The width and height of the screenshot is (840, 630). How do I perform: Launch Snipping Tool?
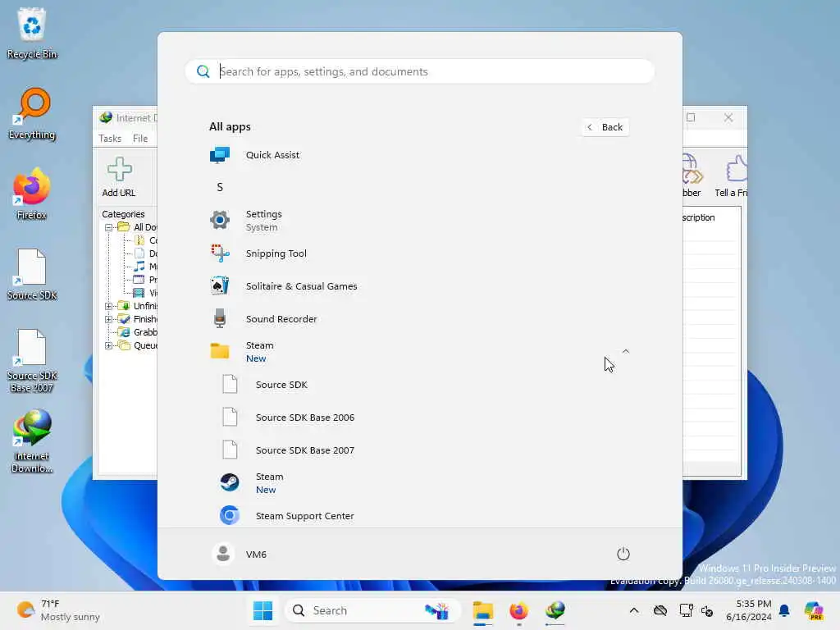[x=419, y=253]
